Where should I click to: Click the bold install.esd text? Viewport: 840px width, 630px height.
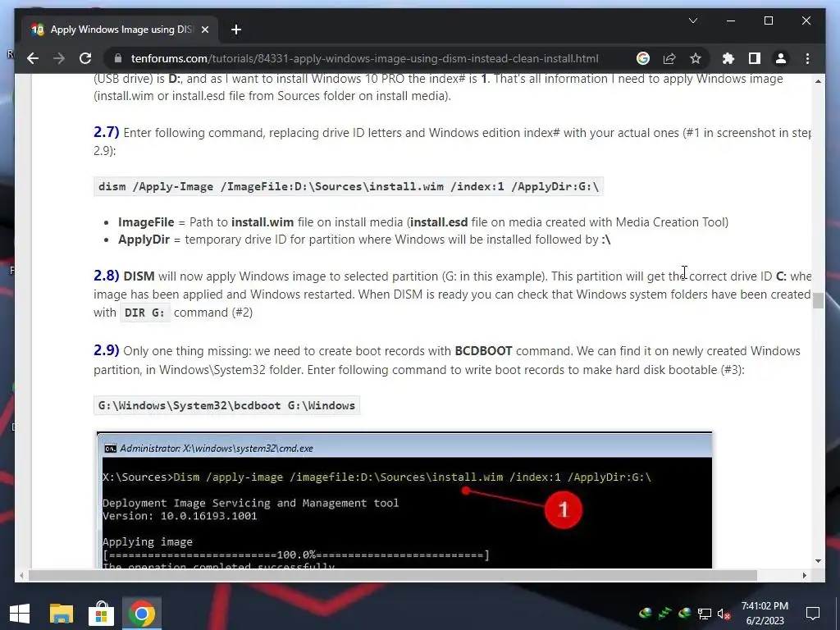click(x=439, y=221)
